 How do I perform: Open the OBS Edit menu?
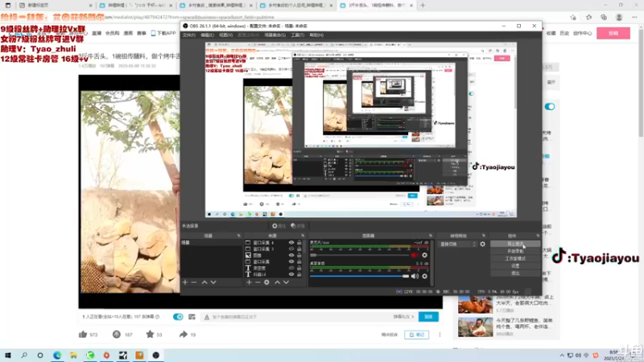pos(208,35)
